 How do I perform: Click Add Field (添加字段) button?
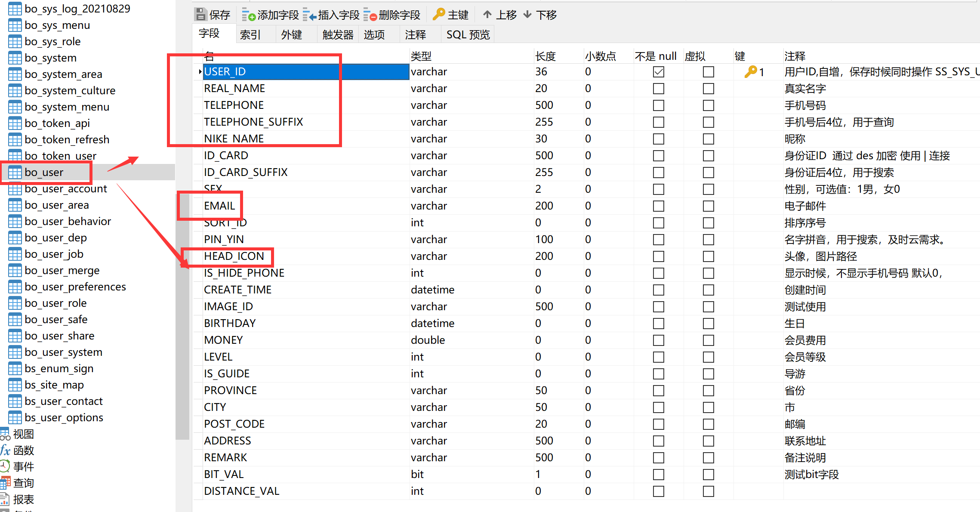[x=270, y=15]
